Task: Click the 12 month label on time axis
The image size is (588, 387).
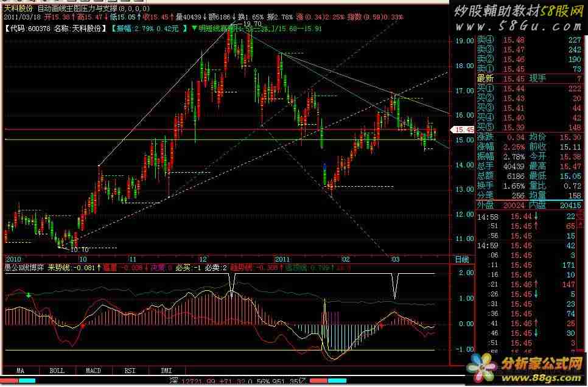Action: click(x=203, y=259)
